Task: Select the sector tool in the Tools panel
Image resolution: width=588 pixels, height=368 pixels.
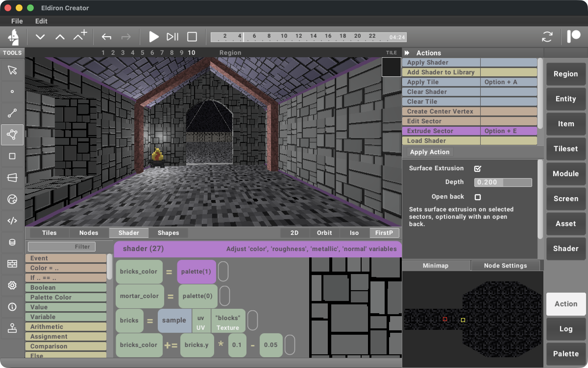Action: pos(12,135)
